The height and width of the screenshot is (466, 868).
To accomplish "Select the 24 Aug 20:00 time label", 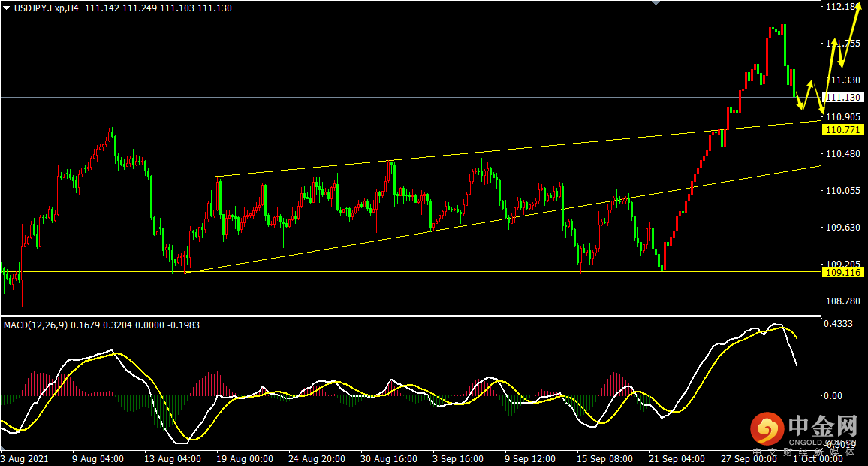I will point(317,458).
